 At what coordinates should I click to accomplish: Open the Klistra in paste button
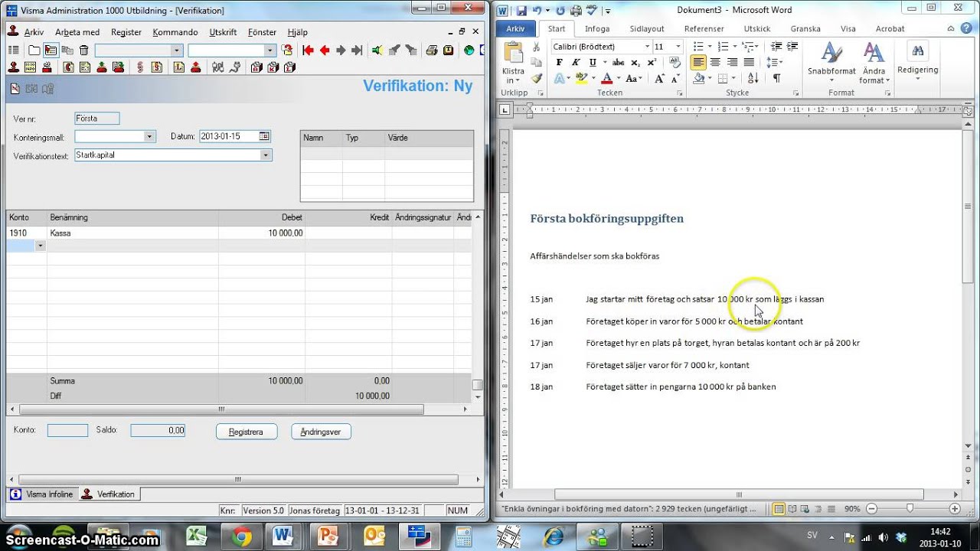point(513,64)
